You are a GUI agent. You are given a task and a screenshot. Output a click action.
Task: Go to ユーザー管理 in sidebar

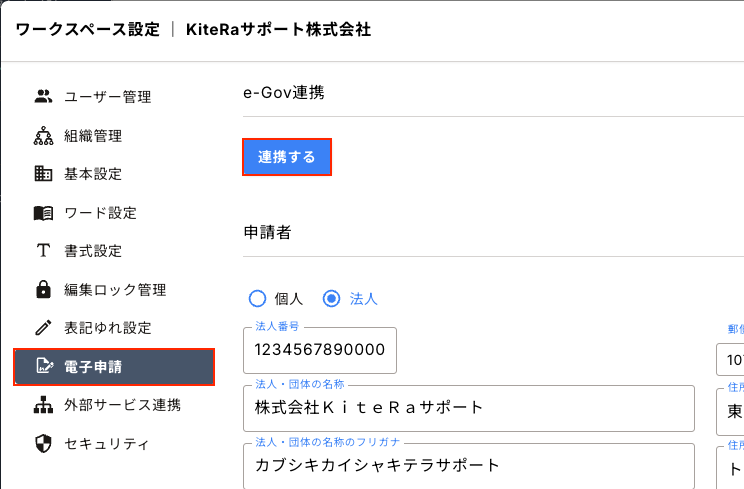pos(108,97)
